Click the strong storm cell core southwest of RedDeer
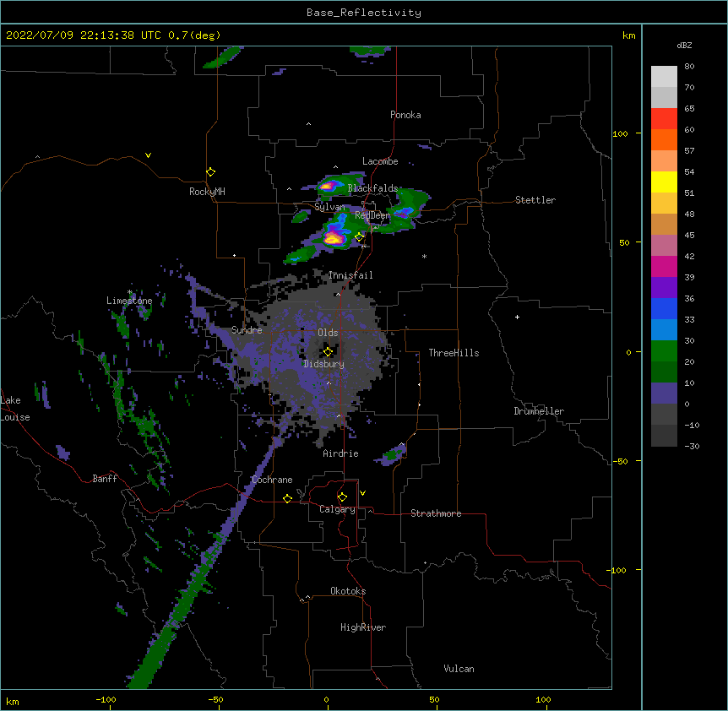The image size is (728, 711). pyautogui.click(x=333, y=238)
